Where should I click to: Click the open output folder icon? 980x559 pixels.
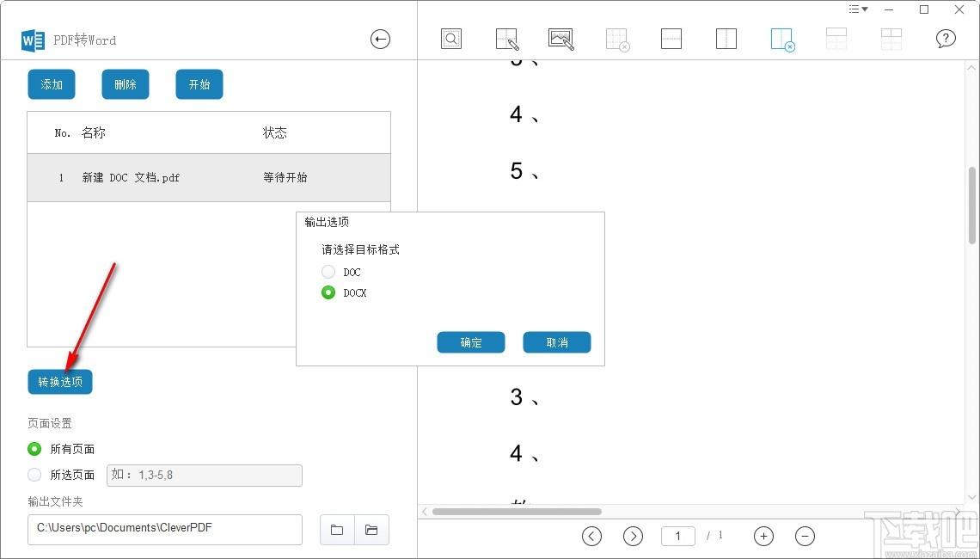tap(372, 530)
